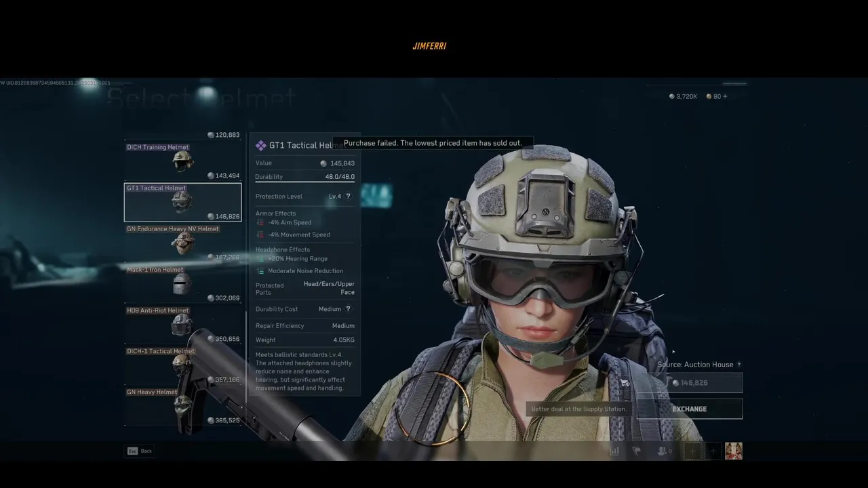Select the GN Endurance Heavy NV Helmet
This screenshot has width=868, height=488.
[x=182, y=243]
